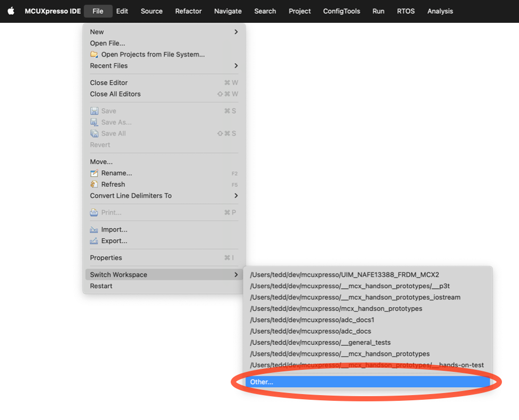The height and width of the screenshot is (420, 519).
Task: Click the Import icon
Action: [94, 229]
